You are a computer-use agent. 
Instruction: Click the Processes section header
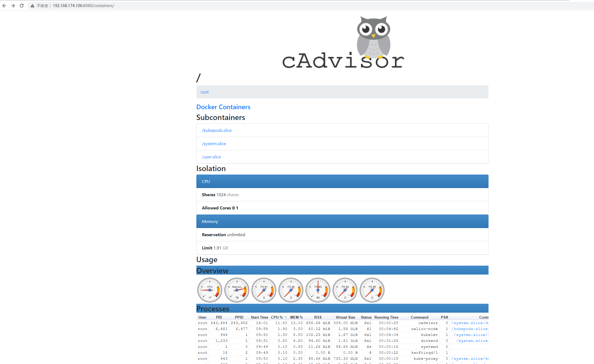[342, 308]
